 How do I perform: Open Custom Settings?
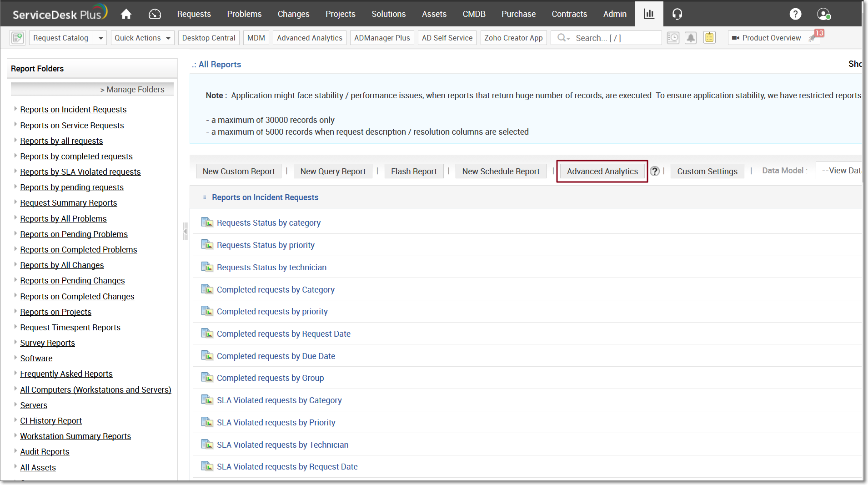pyautogui.click(x=707, y=171)
